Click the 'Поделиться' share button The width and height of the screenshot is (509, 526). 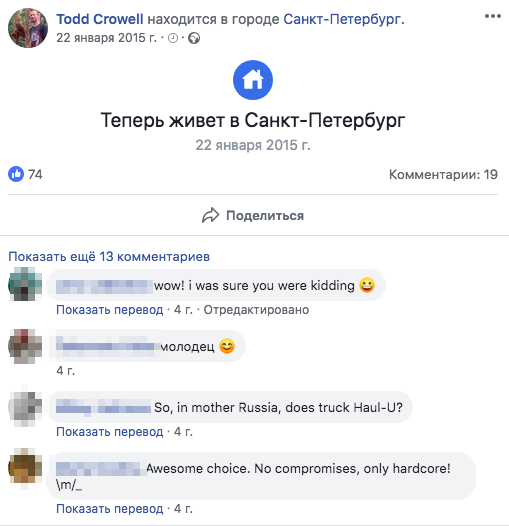click(253, 215)
